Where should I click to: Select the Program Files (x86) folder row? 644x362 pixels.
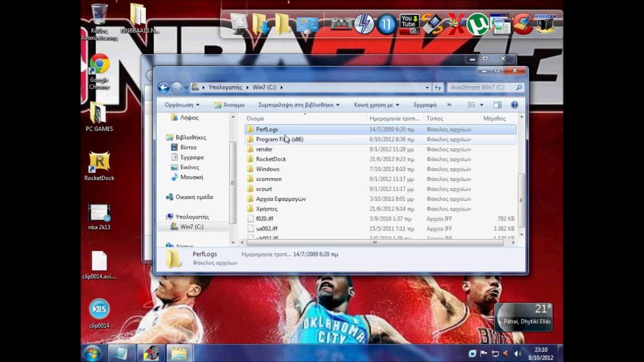pos(380,139)
